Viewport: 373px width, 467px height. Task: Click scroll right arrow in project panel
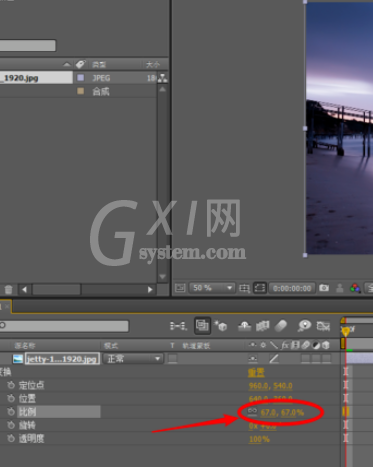tap(150, 289)
